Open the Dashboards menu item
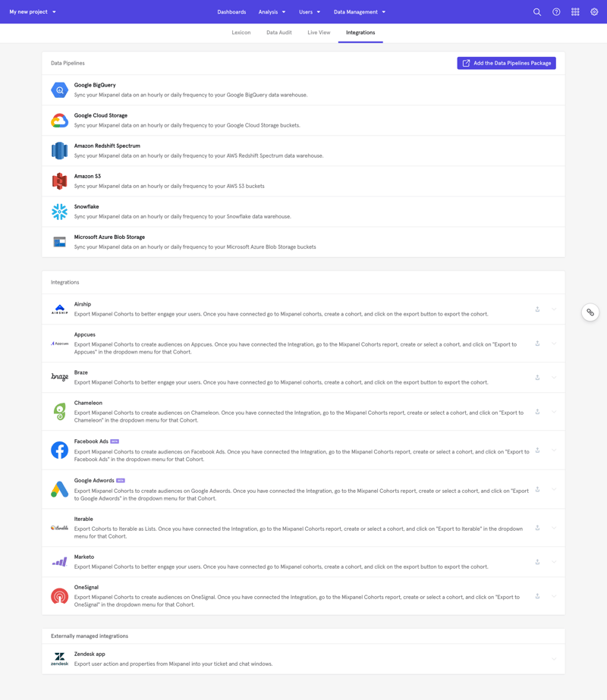Screen dimensions: 607x700 tap(231, 11)
